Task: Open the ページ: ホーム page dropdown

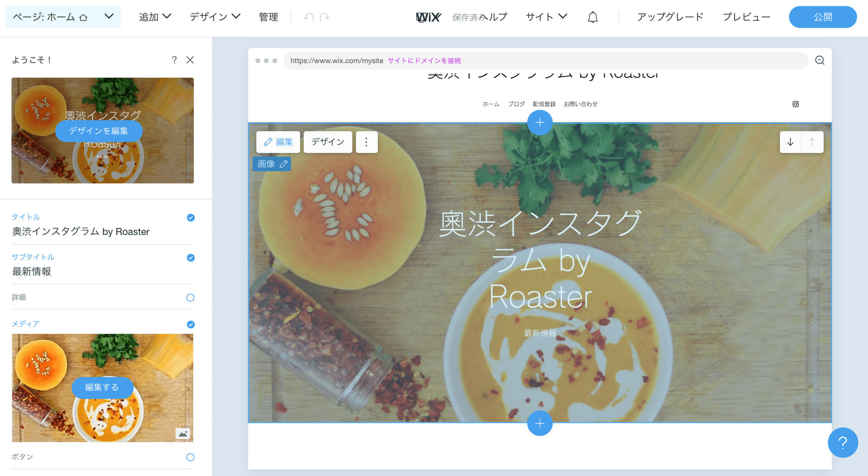Action: [x=63, y=17]
